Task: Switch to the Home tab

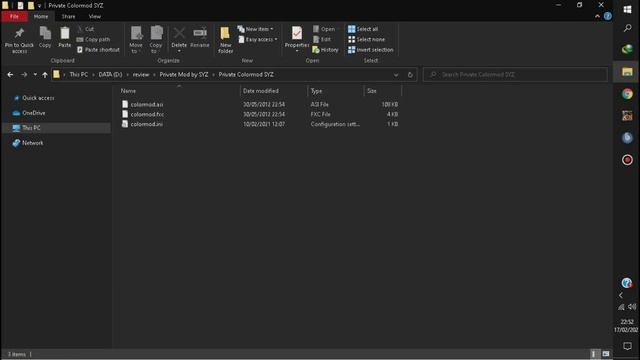Action: point(41,16)
